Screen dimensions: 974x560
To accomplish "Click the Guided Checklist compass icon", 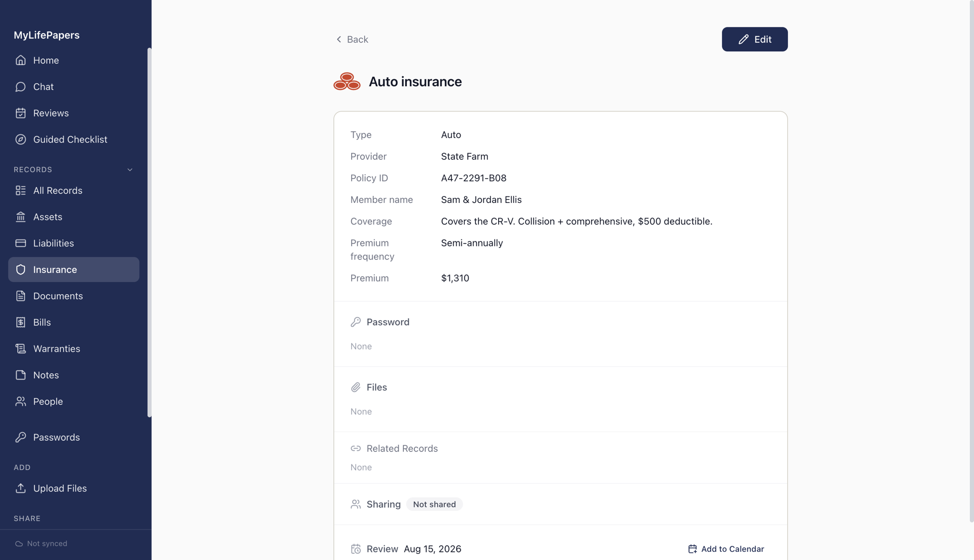I will [20, 139].
